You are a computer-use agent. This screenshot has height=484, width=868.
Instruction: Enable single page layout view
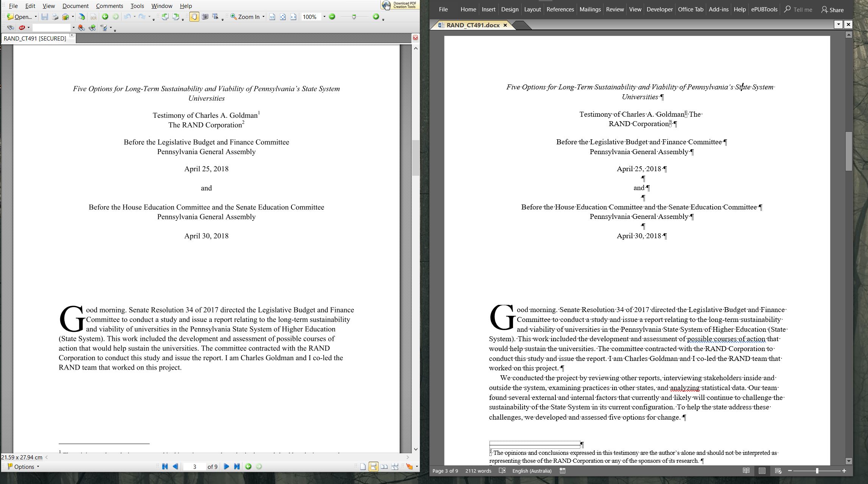[363, 467]
